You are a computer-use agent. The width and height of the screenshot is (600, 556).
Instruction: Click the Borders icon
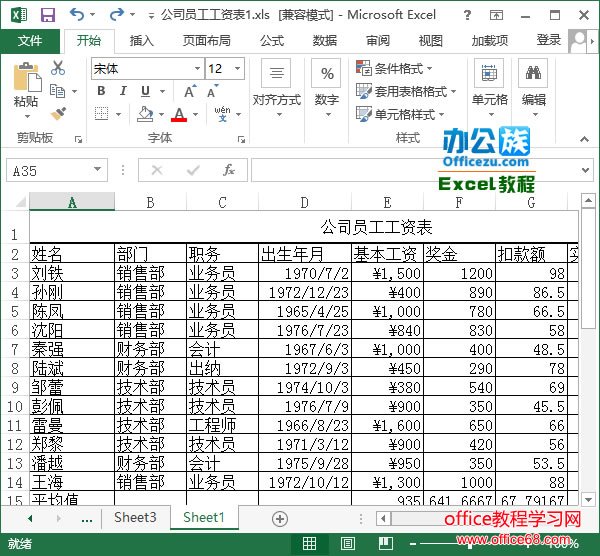click(x=101, y=114)
